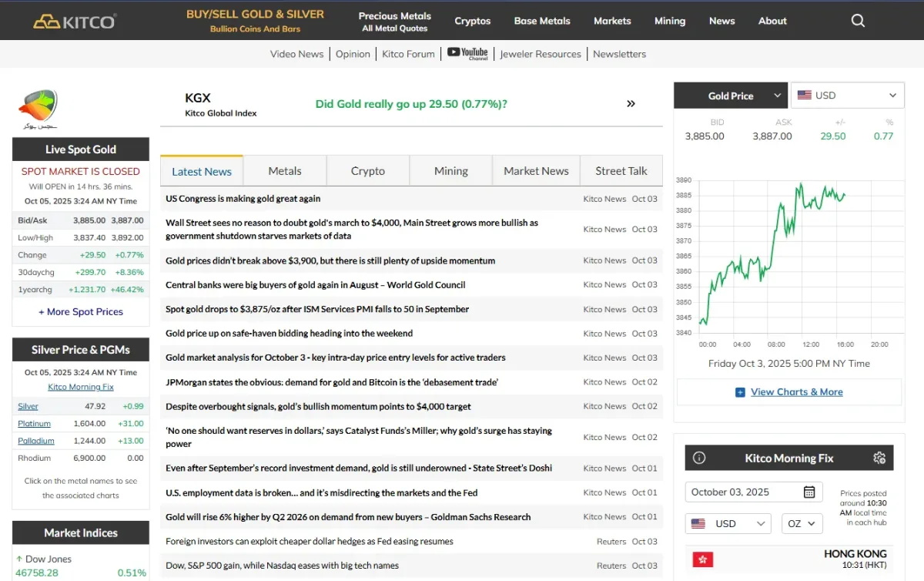Open the USD currency dropdown in chart panel
Screen dimensions: 924x581
tap(848, 96)
